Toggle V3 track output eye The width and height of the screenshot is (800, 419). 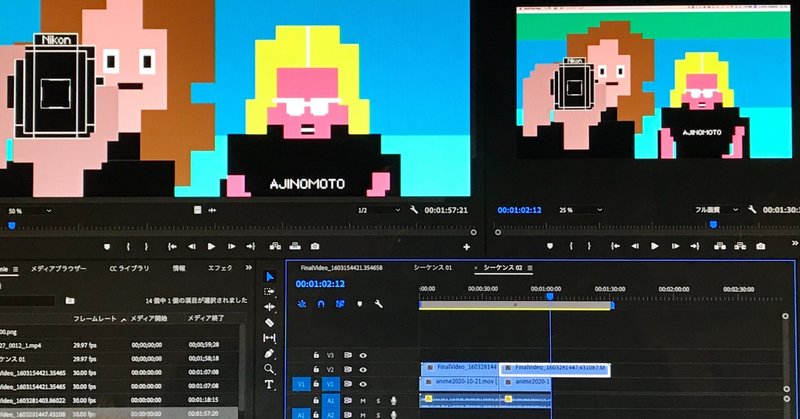click(363, 355)
